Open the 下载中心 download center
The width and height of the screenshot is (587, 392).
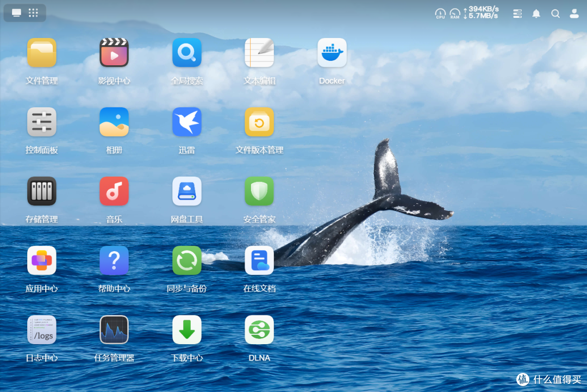click(187, 330)
